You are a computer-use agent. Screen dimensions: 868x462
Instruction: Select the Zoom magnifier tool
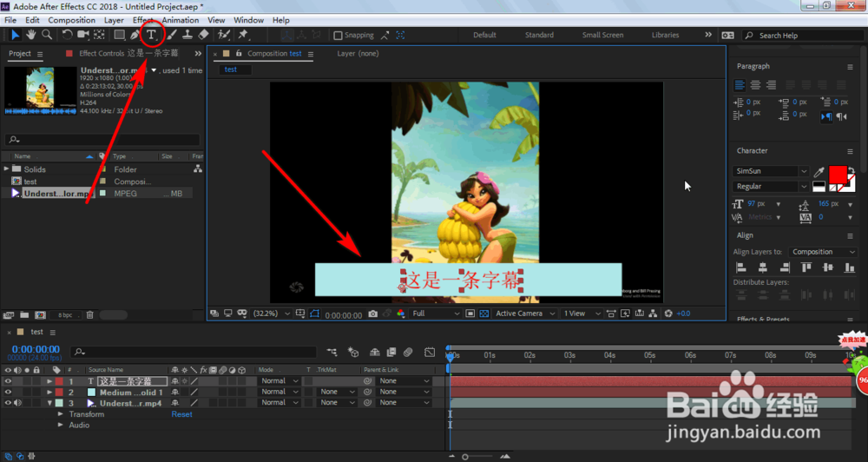click(x=47, y=35)
